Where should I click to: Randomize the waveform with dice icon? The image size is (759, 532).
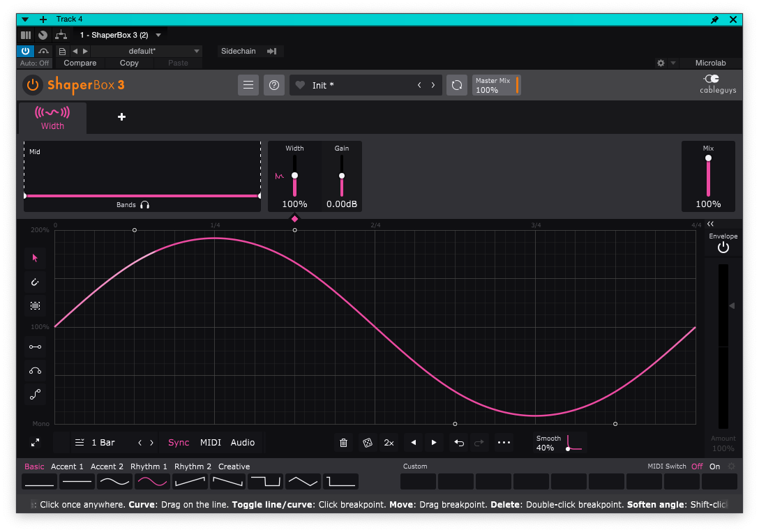pos(368,443)
